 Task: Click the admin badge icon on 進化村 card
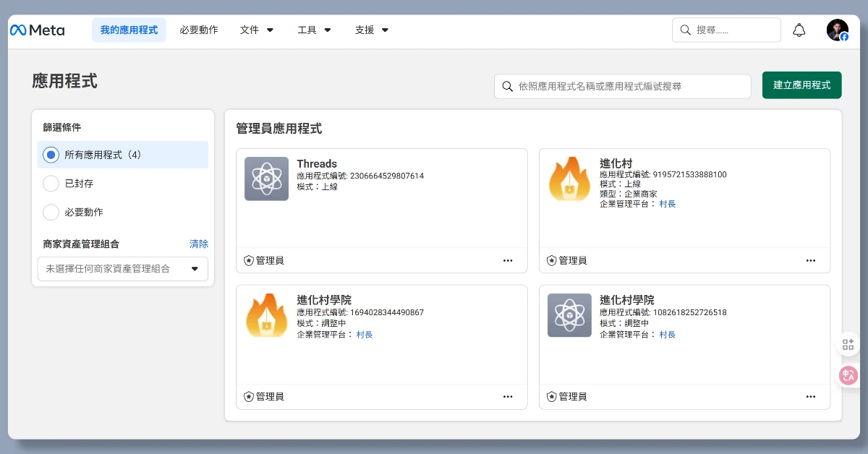552,260
